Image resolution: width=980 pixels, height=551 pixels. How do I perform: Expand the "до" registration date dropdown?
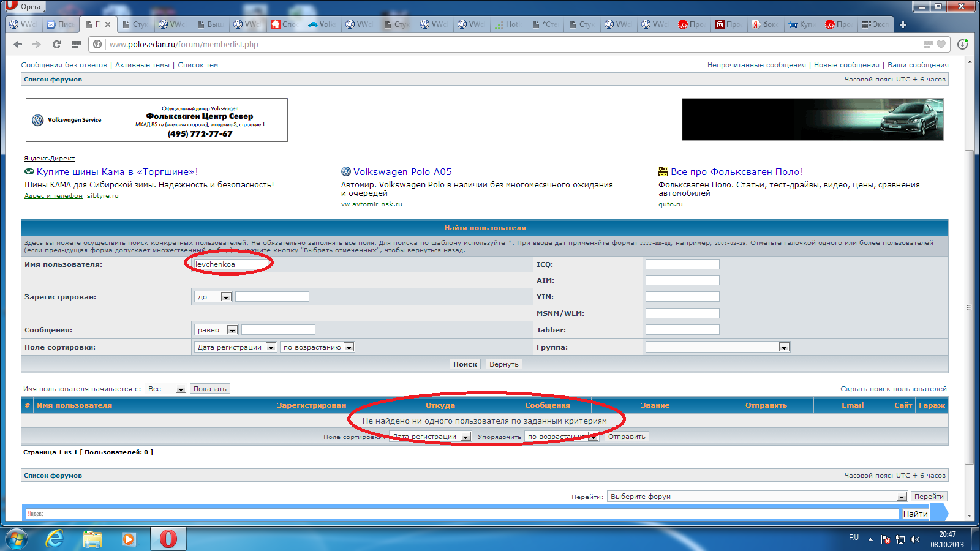(226, 297)
